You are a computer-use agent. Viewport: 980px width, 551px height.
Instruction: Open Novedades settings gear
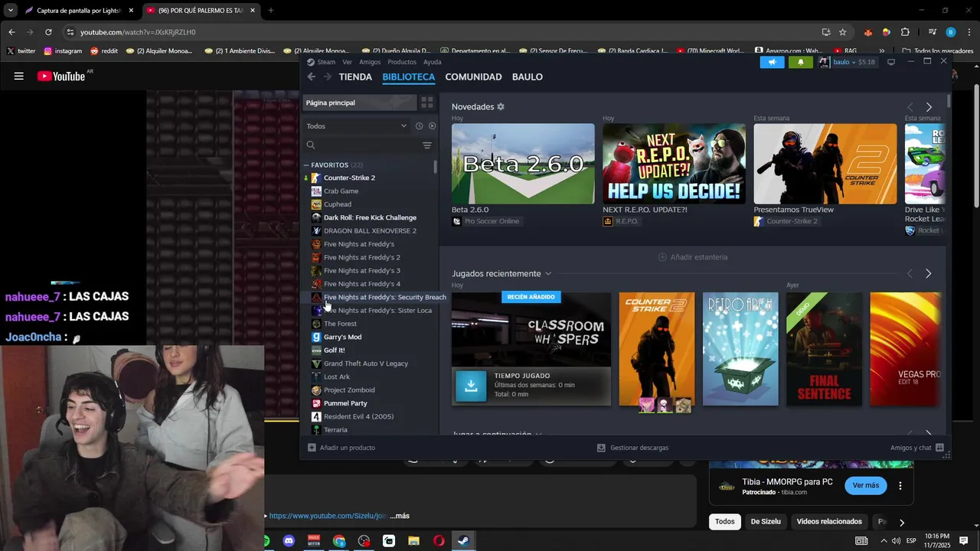coord(501,107)
